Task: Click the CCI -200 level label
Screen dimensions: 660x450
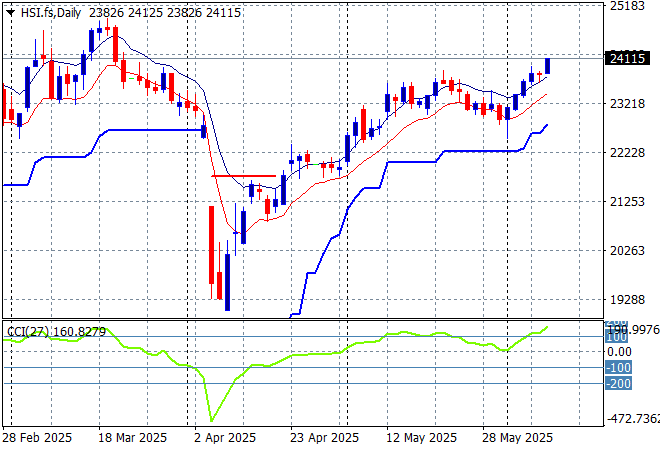Action: coord(618,383)
